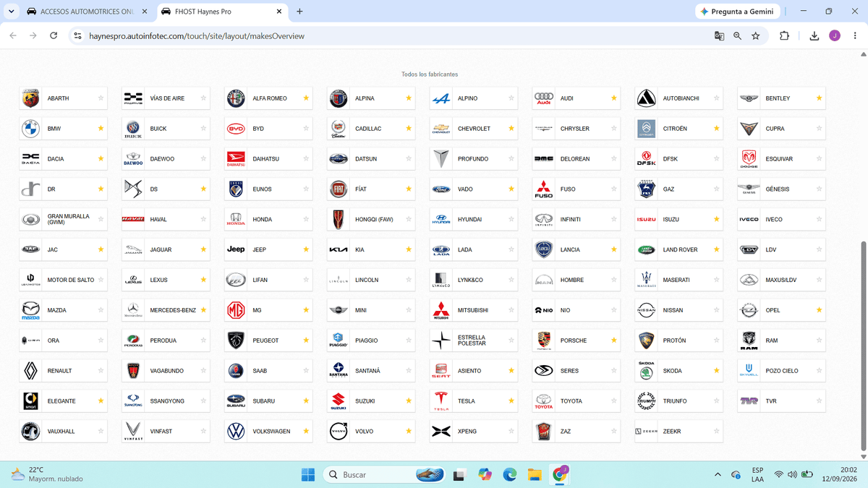Screen dimensions: 868x488
Task: Click the Peugeot shield logo
Action: click(236, 341)
